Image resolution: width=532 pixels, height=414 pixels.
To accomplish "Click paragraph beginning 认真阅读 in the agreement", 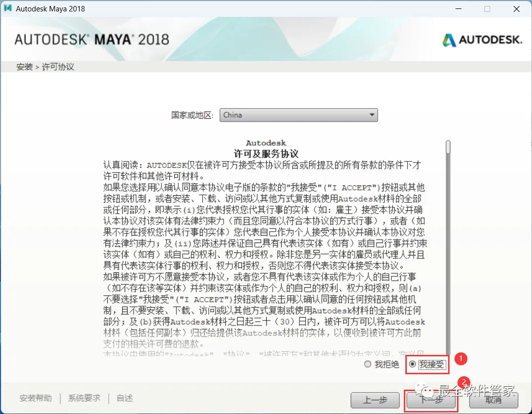I will (x=262, y=170).
